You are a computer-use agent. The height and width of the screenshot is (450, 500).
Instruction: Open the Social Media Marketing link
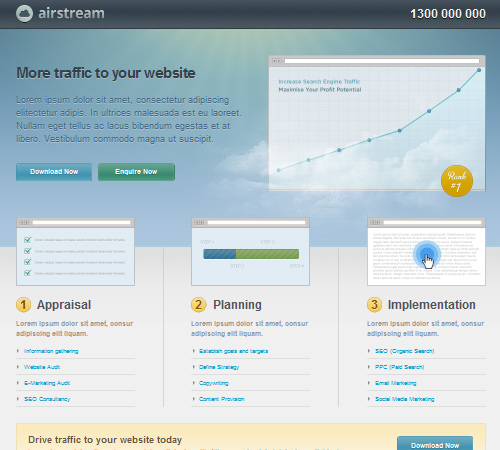[405, 399]
